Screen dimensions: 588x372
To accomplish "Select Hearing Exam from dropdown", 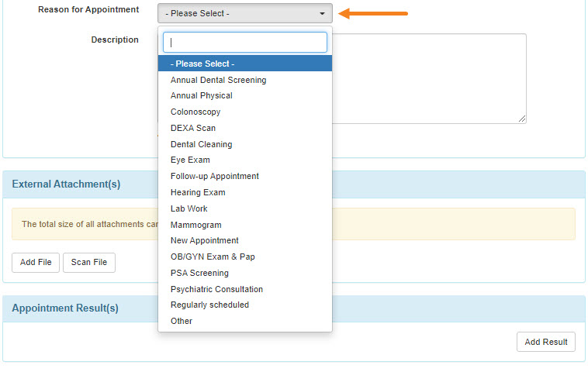I will coord(198,192).
